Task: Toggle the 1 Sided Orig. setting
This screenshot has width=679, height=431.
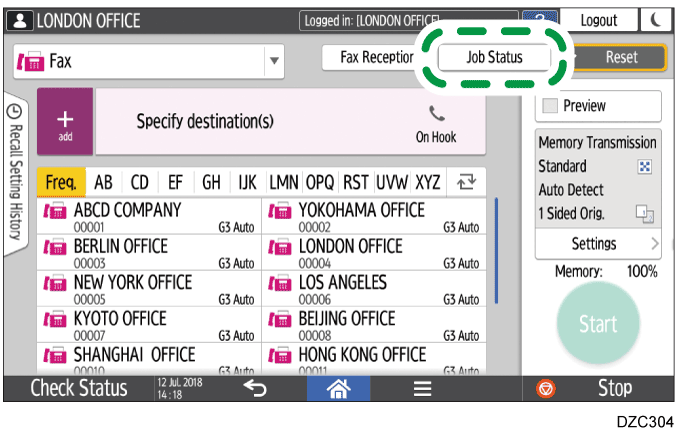Action: tap(644, 213)
